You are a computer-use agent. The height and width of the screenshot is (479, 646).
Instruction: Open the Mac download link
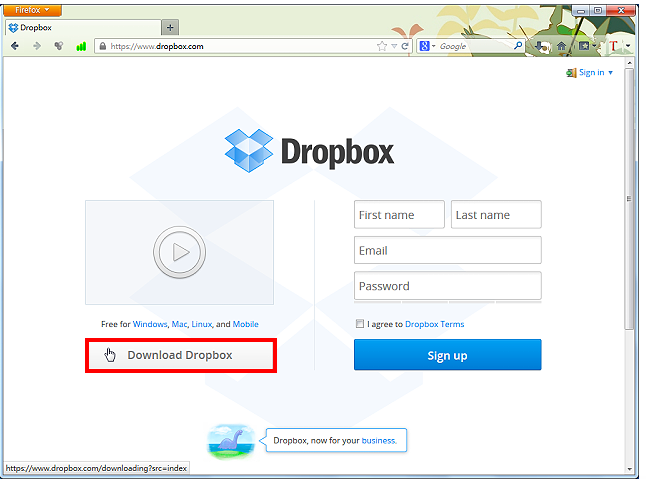179,324
